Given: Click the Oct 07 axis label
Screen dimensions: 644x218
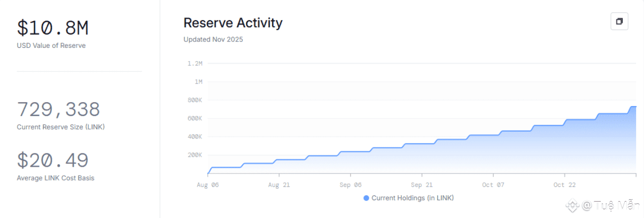Looking at the screenshot, I should (x=493, y=185).
